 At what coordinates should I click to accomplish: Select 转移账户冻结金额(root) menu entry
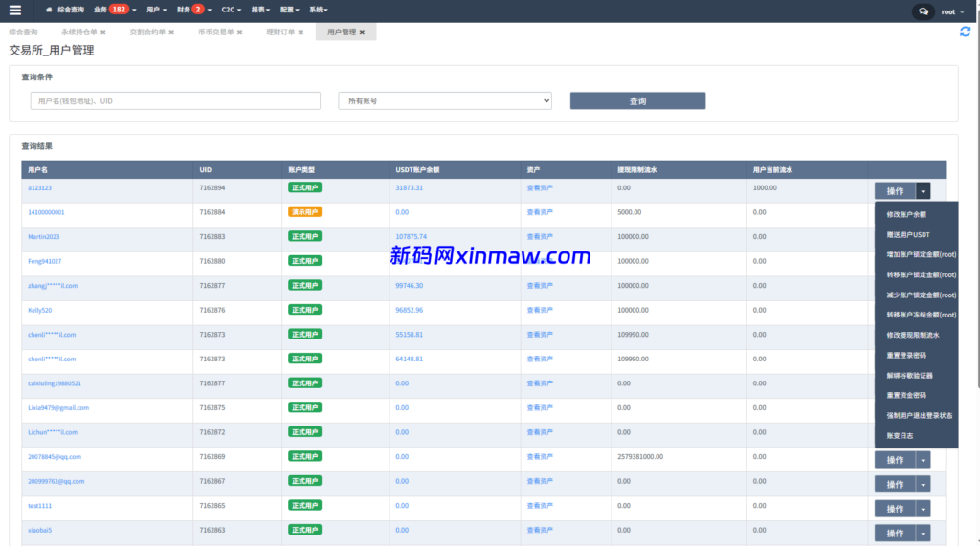point(922,315)
